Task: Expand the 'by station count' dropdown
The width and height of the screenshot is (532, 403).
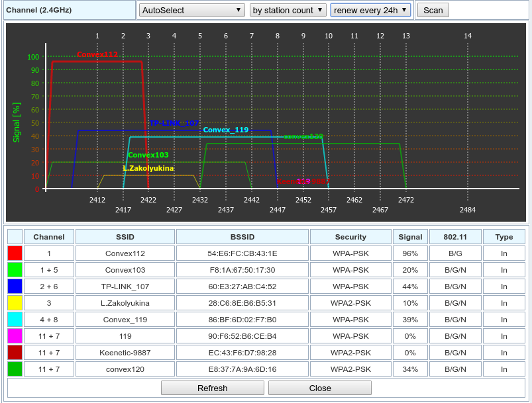Action: click(288, 10)
